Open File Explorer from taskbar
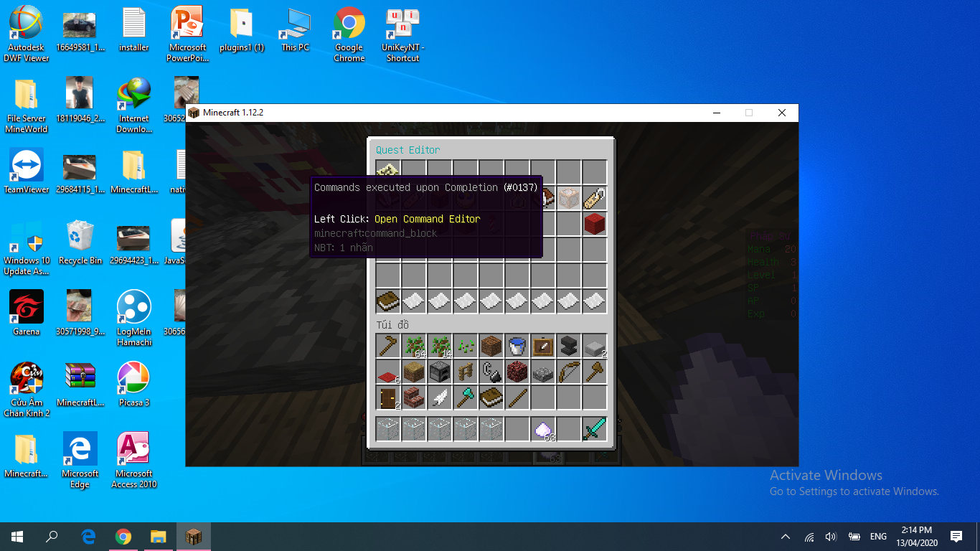The image size is (980, 551). (x=158, y=537)
